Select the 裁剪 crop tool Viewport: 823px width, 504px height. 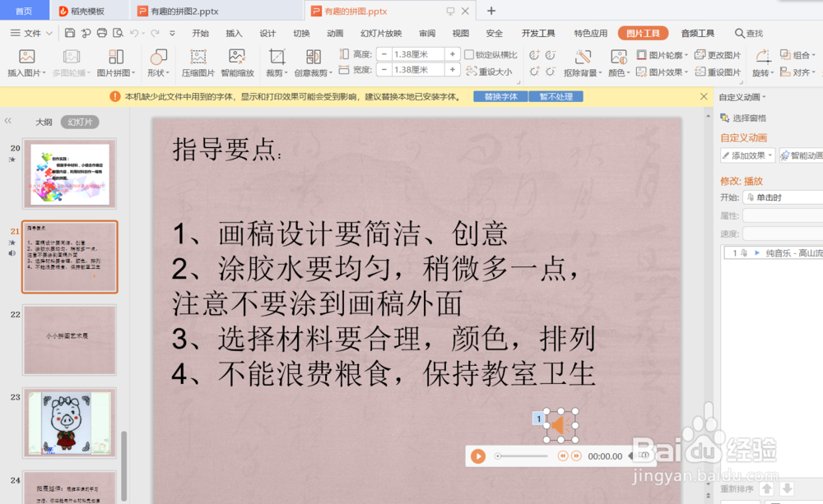tap(276, 62)
